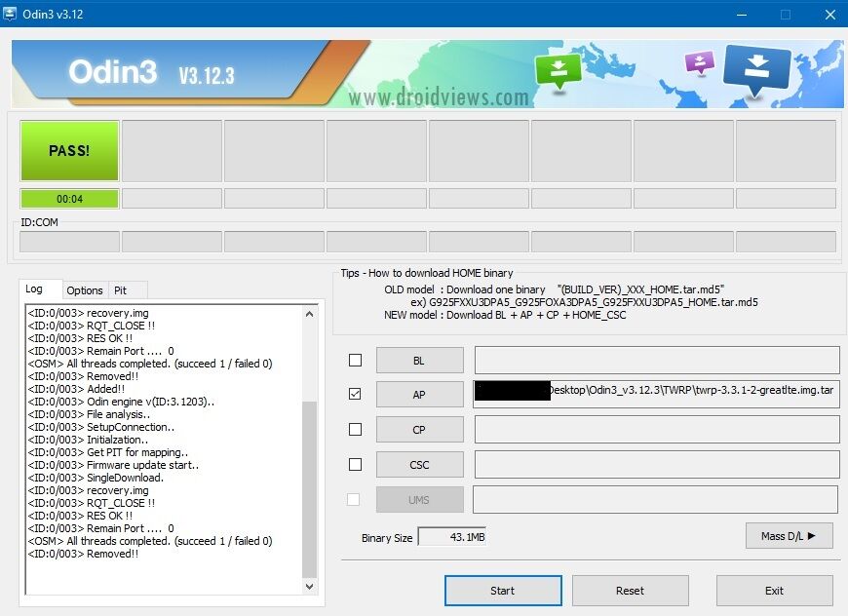Viewport: 848px width, 616px height.
Task: Click the BL file button
Action: click(x=420, y=361)
